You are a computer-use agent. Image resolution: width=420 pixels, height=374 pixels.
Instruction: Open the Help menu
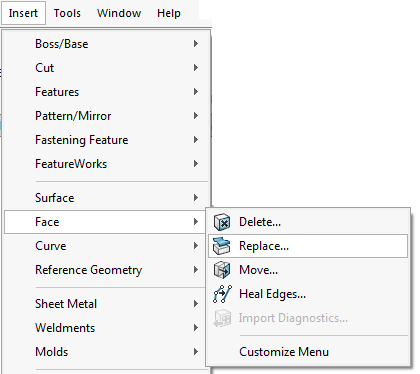coord(169,13)
